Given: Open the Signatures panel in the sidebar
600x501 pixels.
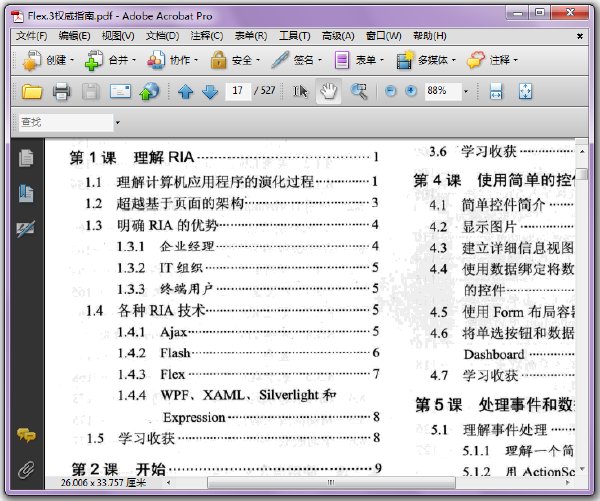Looking at the screenshot, I should point(26,228).
